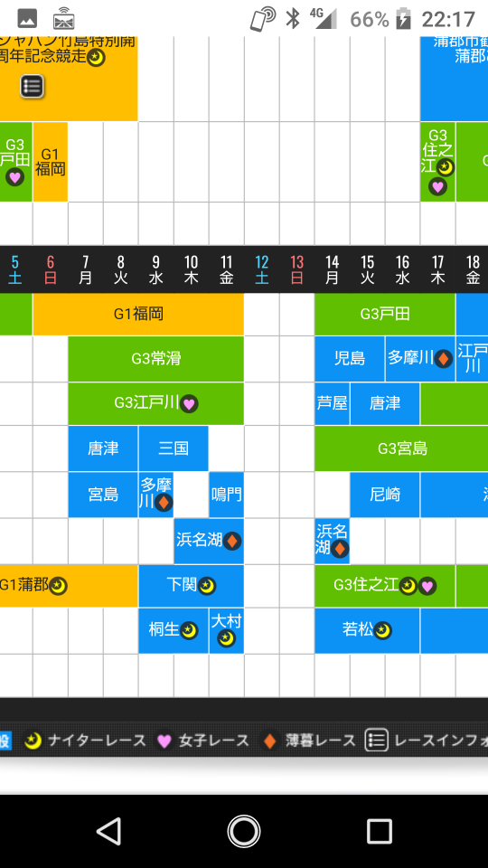
Task: Open the 三国 race block
Action: (174, 448)
